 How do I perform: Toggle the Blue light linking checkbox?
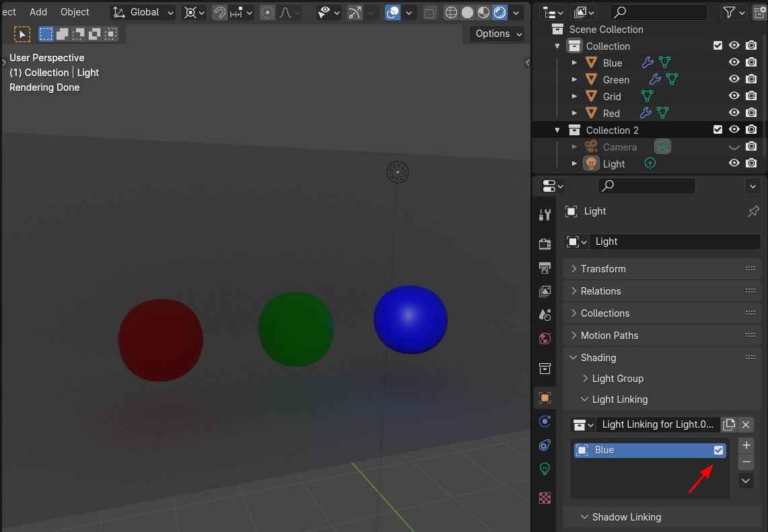coord(718,450)
